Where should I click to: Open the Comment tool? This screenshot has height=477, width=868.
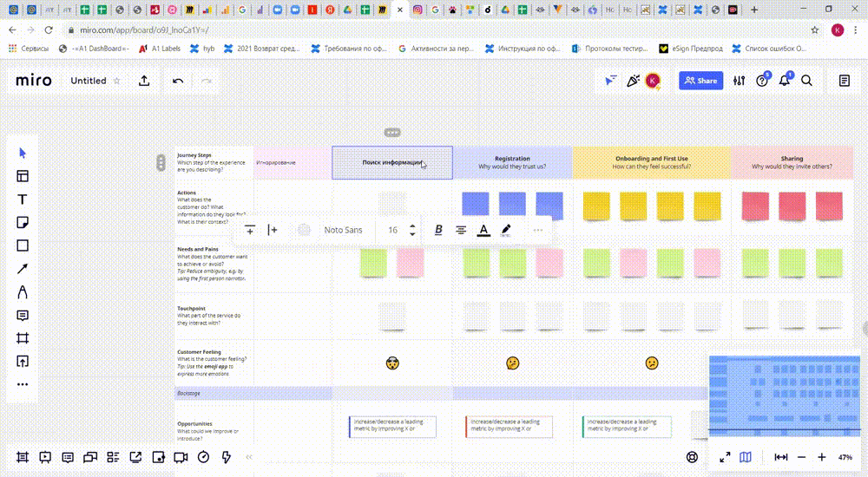tap(23, 315)
